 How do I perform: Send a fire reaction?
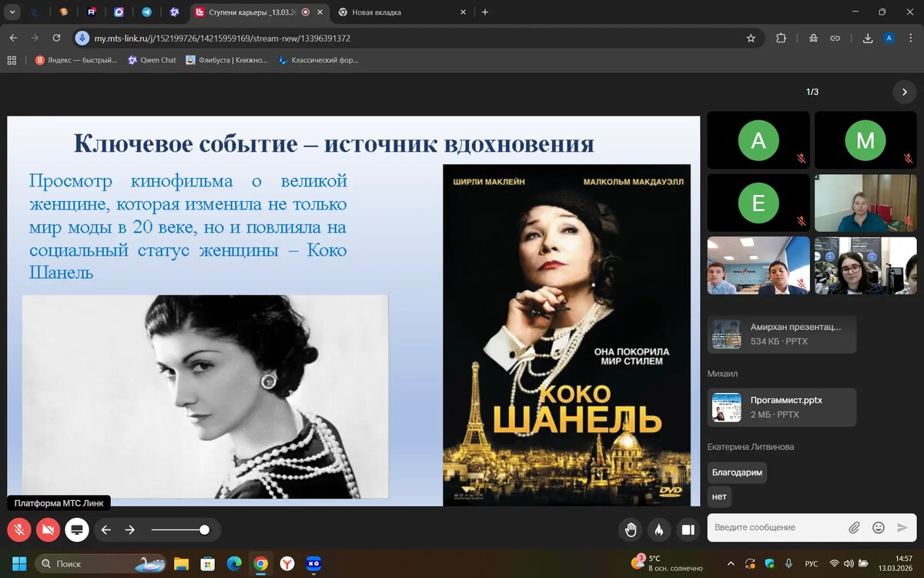click(x=659, y=529)
